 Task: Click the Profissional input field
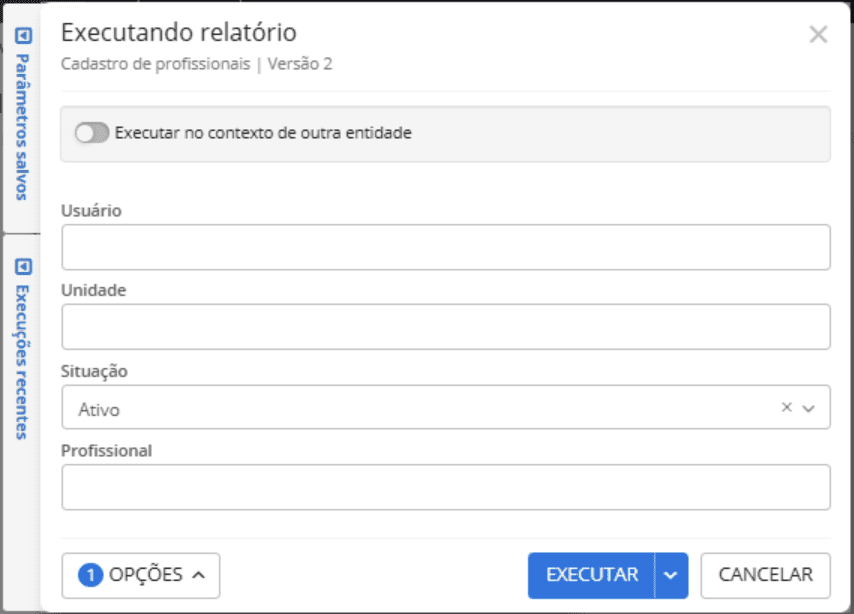(x=446, y=486)
